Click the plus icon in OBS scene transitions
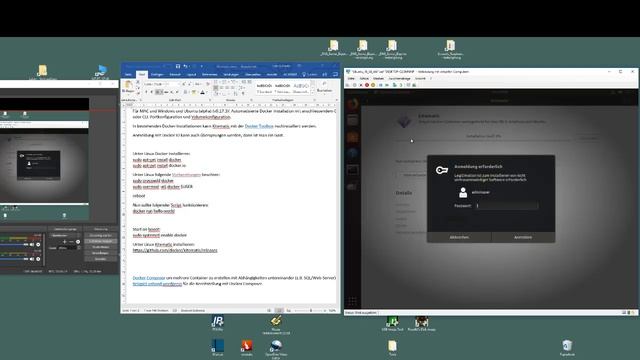 point(64,242)
